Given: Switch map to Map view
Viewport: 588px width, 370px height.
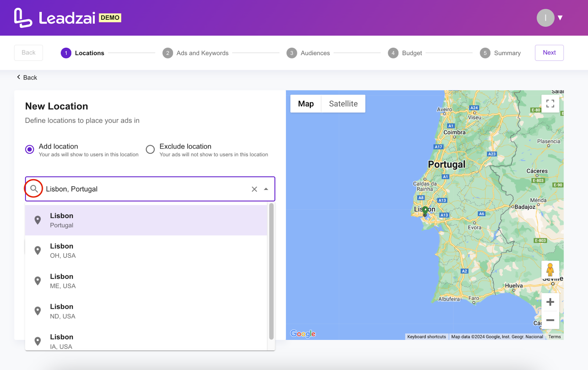Looking at the screenshot, I should coord(306,104).
